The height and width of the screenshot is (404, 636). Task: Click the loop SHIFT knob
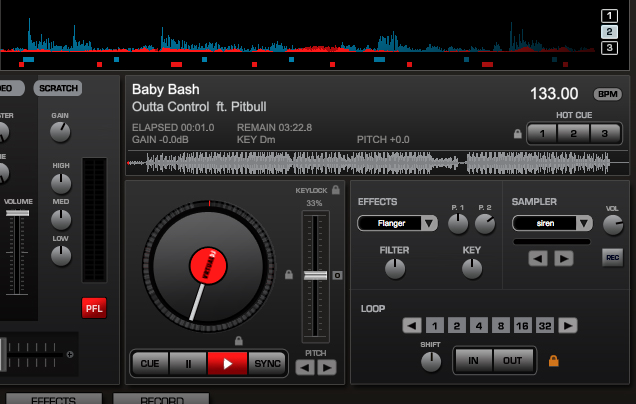pyautogui.click(x=431, y=362)
